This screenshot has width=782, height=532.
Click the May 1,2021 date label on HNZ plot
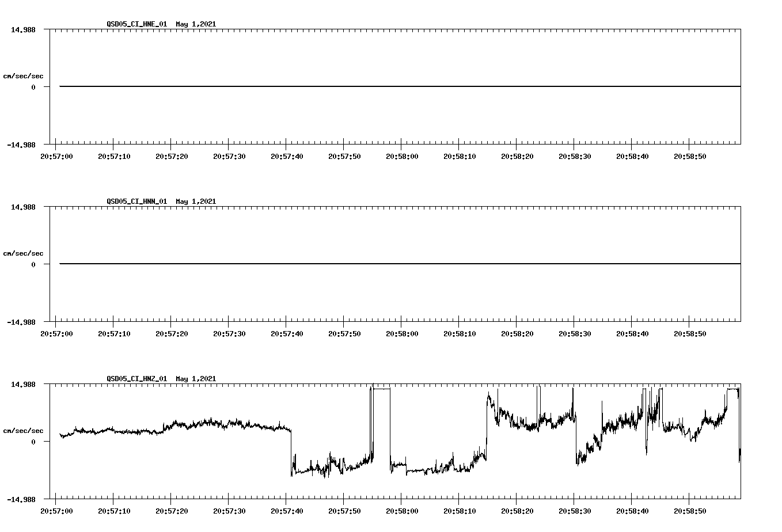196,379
